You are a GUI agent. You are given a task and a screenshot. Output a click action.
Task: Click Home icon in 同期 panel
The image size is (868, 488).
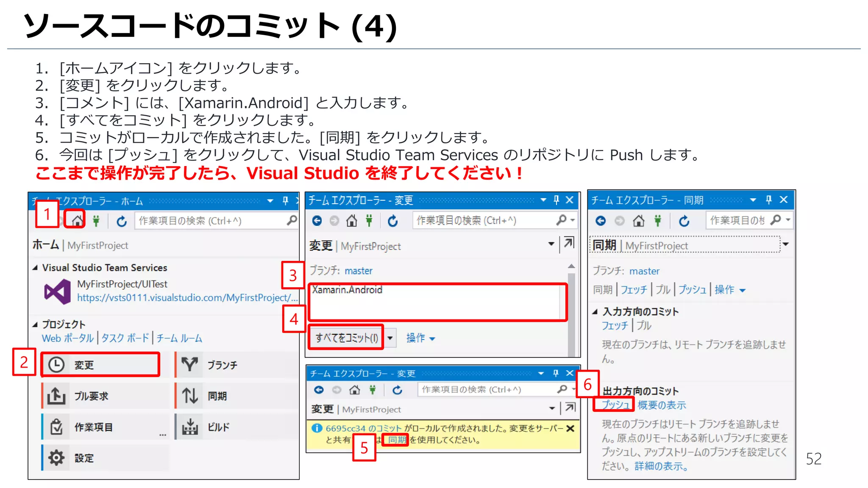(639, 221)
